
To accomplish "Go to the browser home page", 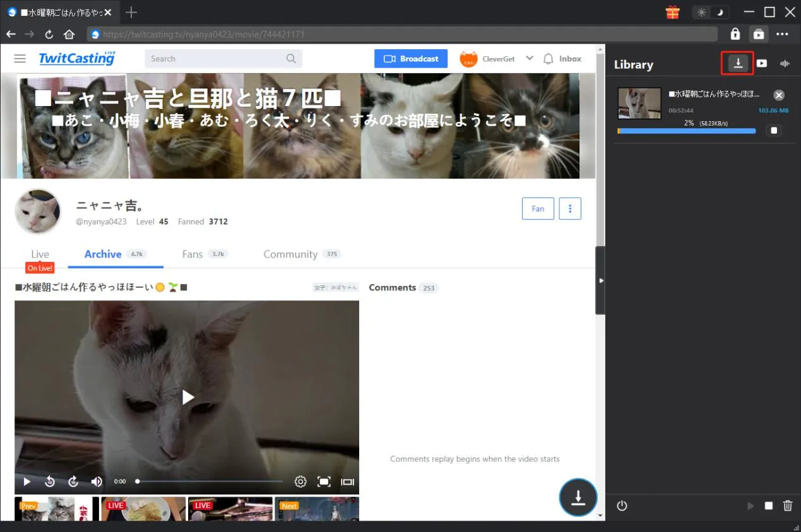I will 69,34.
